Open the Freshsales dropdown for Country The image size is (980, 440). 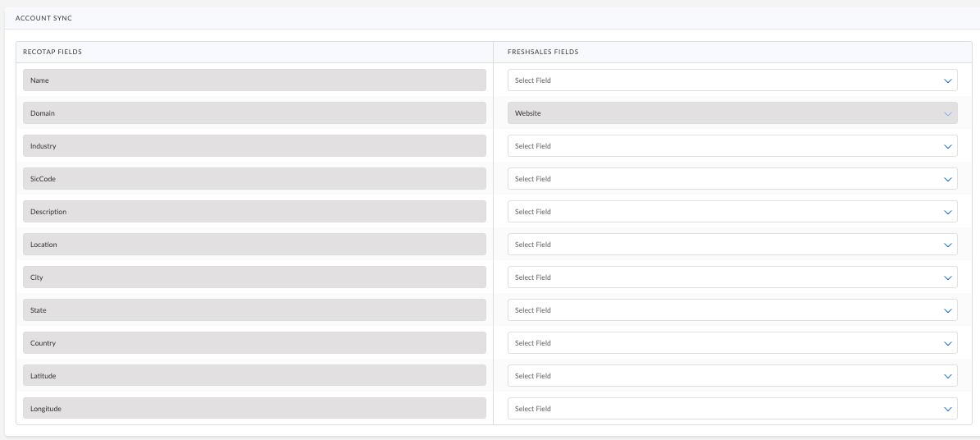pyautogui.click(x=732, y=343)
